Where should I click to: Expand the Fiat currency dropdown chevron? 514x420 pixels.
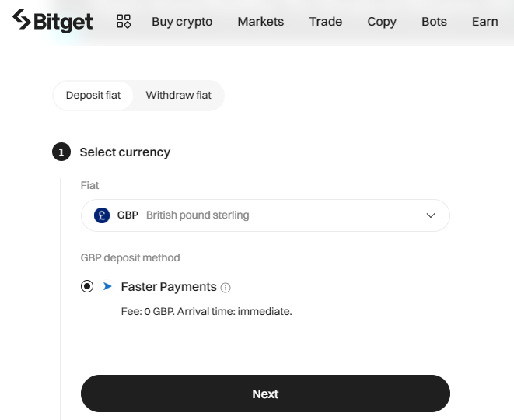[431, 215]
